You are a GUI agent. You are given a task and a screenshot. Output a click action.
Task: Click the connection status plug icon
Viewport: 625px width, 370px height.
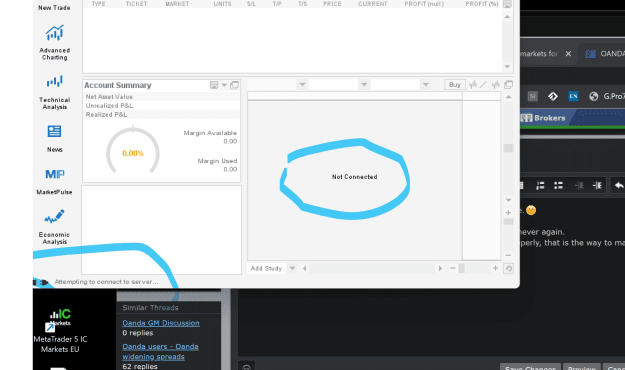[41, 282]
